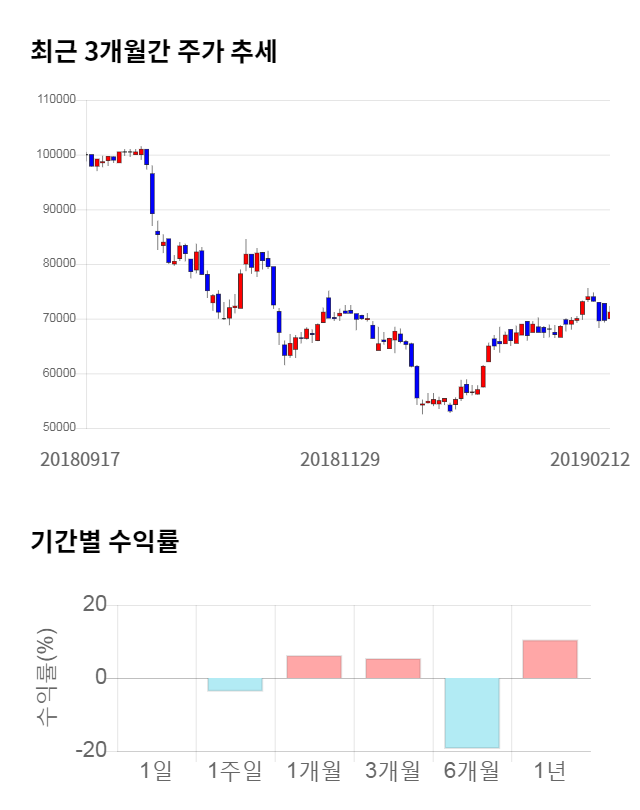Click the 6개월 blue negative bar
The width and height of the screenshot is (640, 810).
tap(472, 712)
